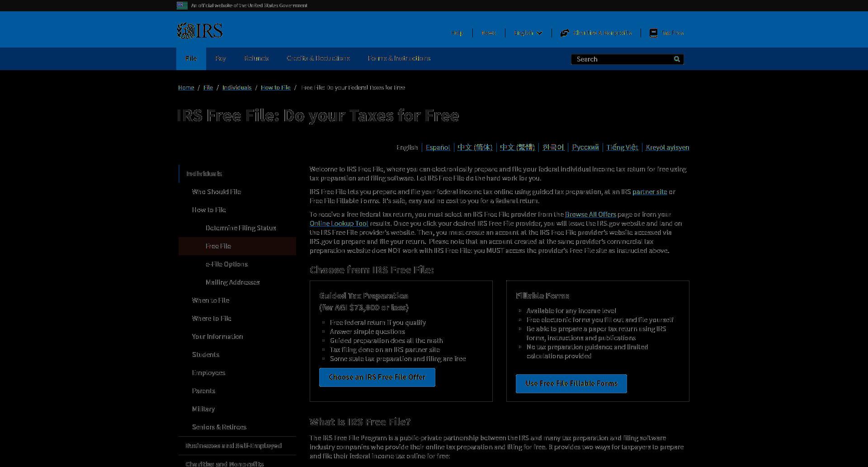Screen dimensions: 868x467
Task: Switch page language to 한국어
Action: (553, 148)
